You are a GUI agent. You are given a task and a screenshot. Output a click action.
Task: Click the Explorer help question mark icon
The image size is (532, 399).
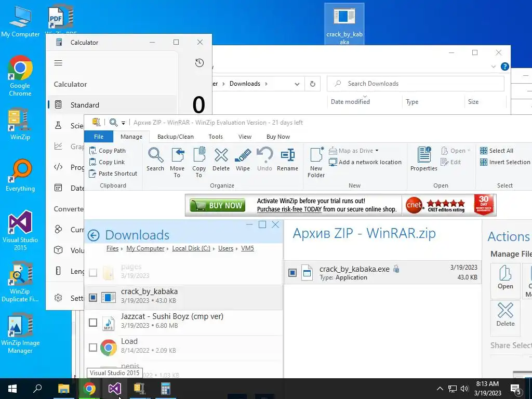pyautogui.click(x=505, y=66)
